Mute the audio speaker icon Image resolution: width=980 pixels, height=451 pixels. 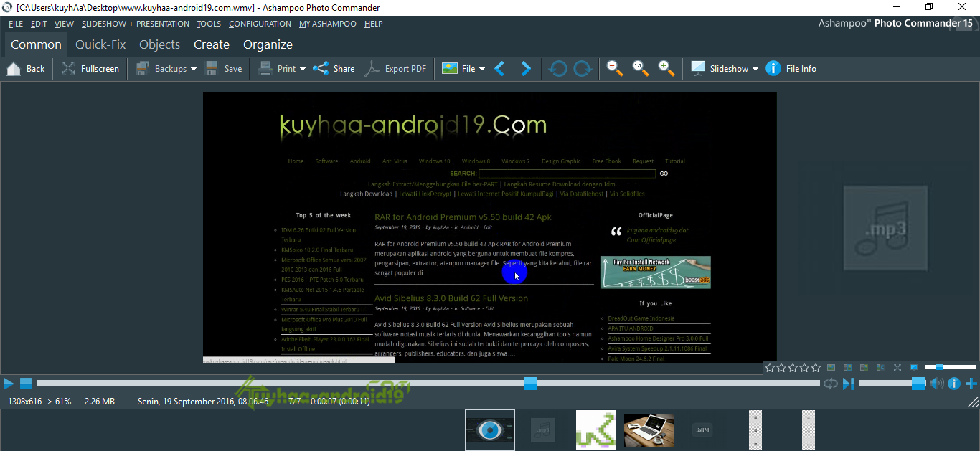pos(937,384)
